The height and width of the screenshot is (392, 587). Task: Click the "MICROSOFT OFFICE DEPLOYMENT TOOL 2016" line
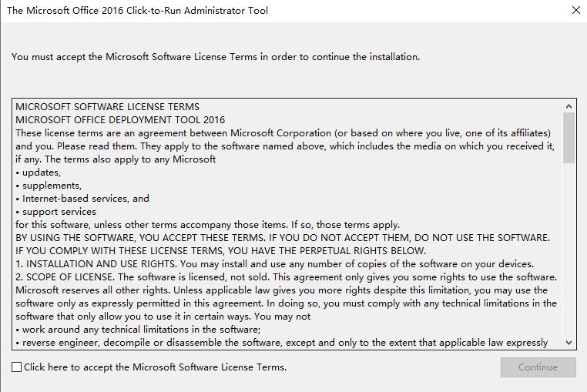pos(120,120)
